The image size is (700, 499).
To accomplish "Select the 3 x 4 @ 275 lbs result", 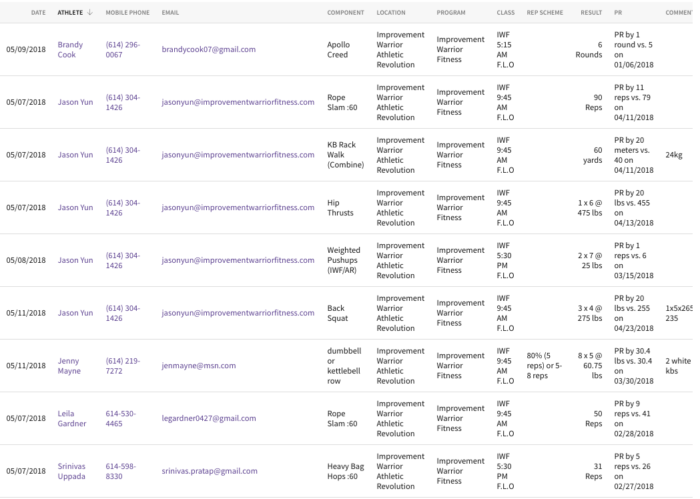I will [590, 313].
